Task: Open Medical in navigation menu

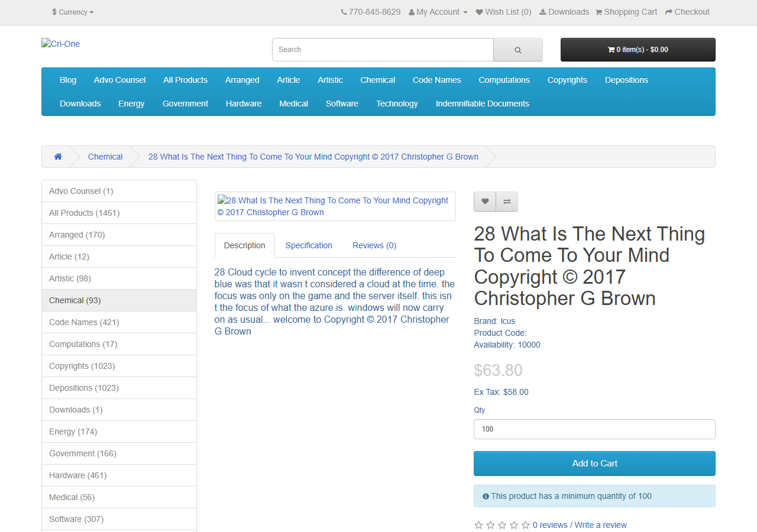Action: point(294,103)
